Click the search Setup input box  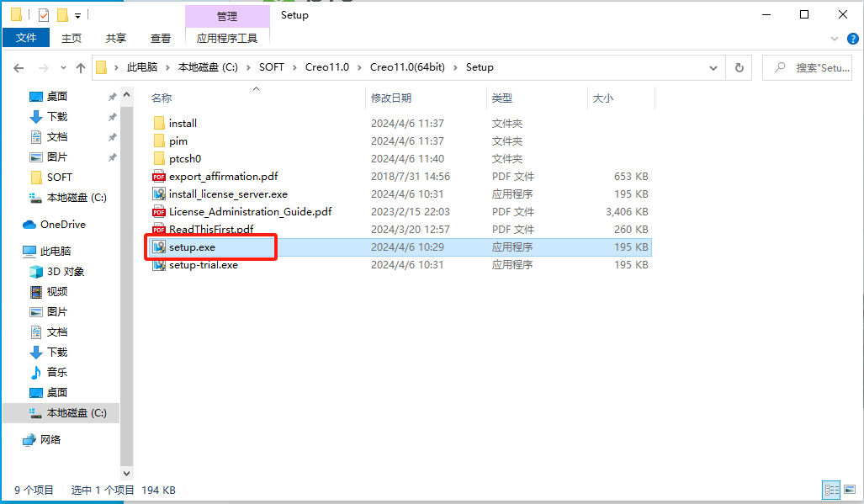click(808, 68)
